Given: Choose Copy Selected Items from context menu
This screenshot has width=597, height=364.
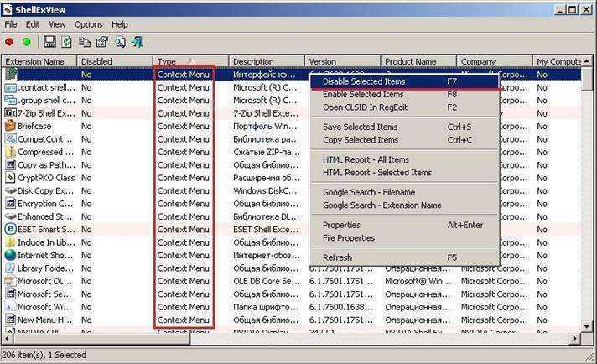Looking at the screenshot, I should pos(405,140).
